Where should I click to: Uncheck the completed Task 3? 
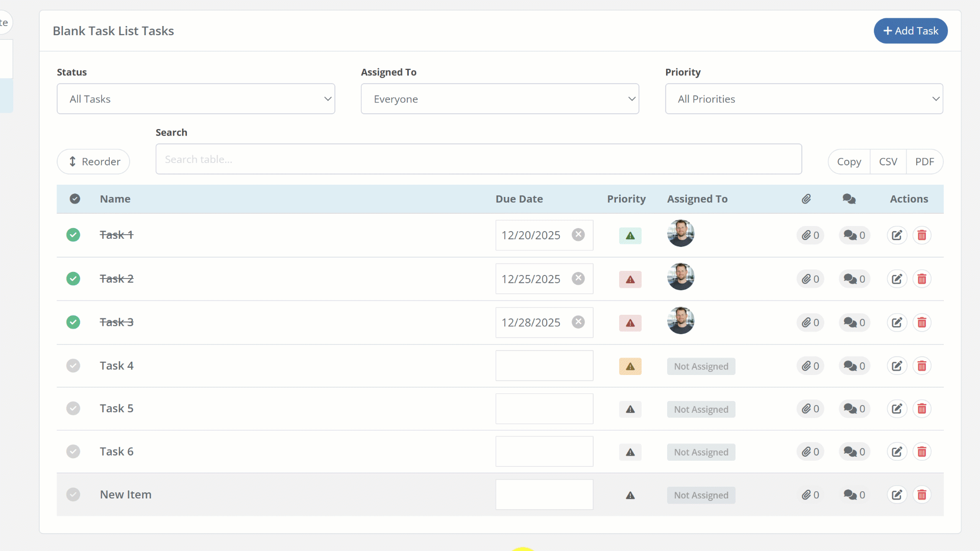73,322
